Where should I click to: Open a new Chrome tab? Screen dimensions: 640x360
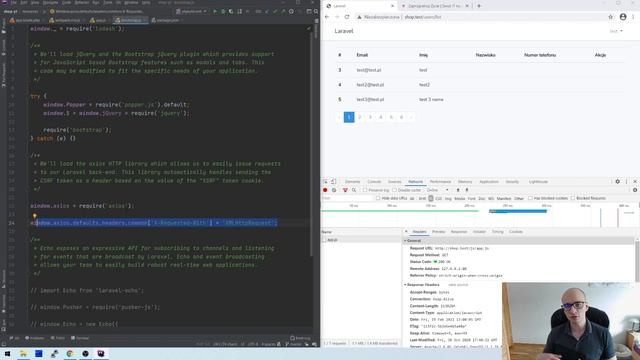[479, 6]
